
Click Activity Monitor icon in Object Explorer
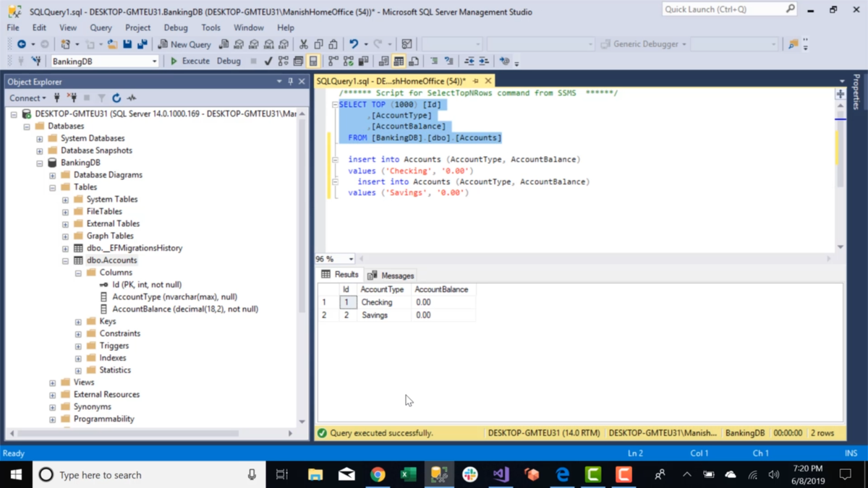[x=132, y=98]
